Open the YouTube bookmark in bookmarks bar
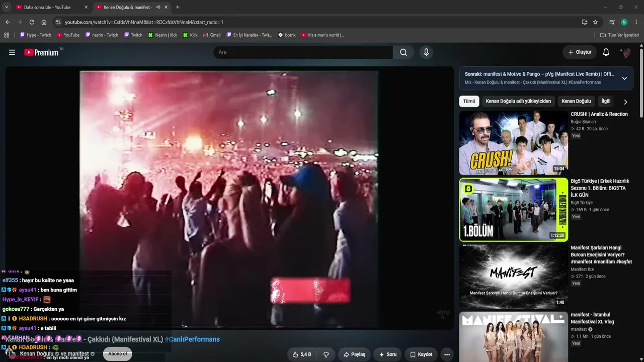 tap(68, 35)
